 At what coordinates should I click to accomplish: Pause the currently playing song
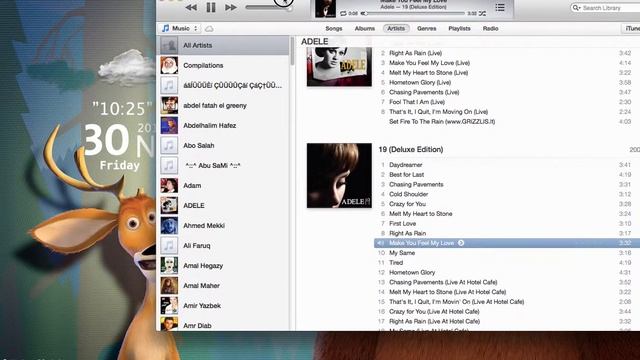211,7
